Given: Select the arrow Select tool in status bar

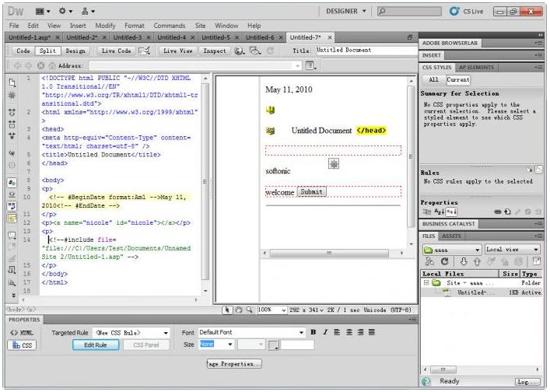Looking at the screenshot, I should [x=227, y=310].
